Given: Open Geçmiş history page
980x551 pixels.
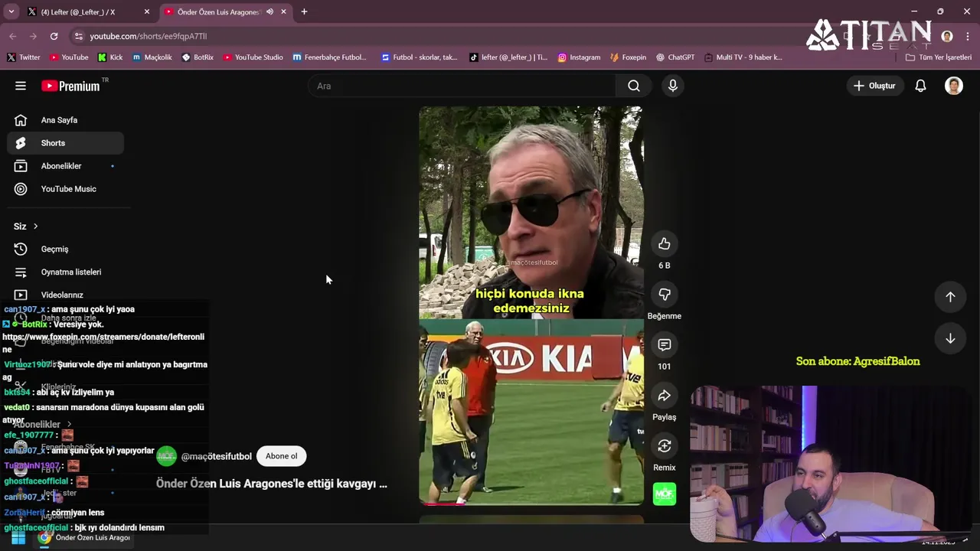Looking at the screenshot, I should pos(65,249).
